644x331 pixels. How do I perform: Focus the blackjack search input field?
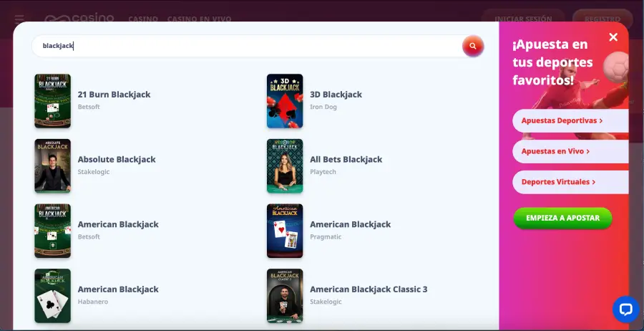243,46
